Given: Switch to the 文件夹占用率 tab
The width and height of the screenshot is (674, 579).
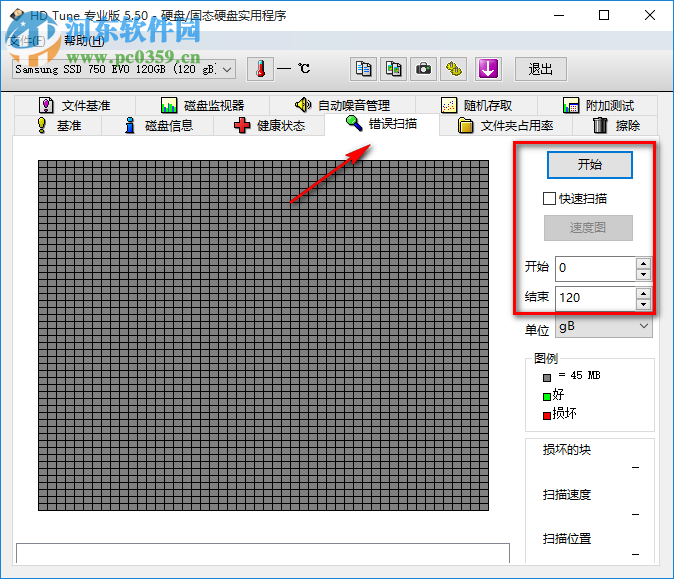Looking at the screenshot, I should click(x=506, y=126).
